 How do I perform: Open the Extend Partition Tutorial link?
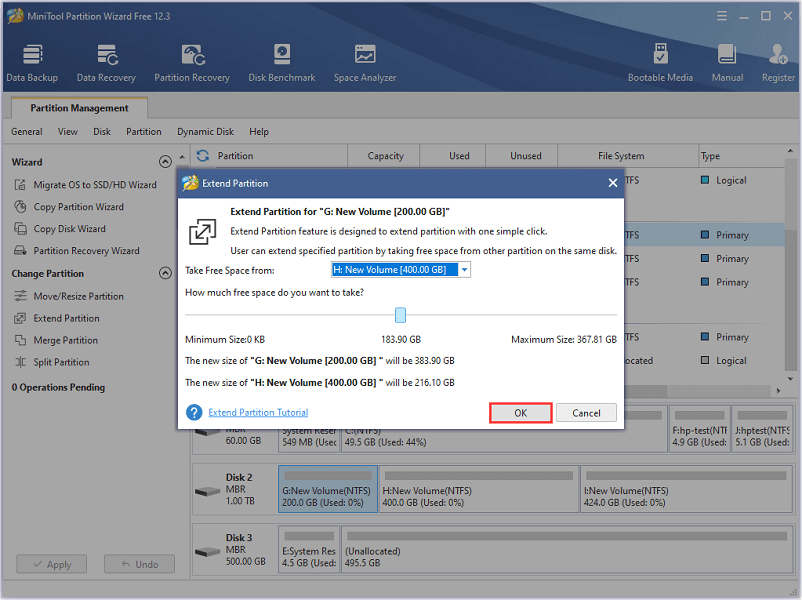[258, 412]
